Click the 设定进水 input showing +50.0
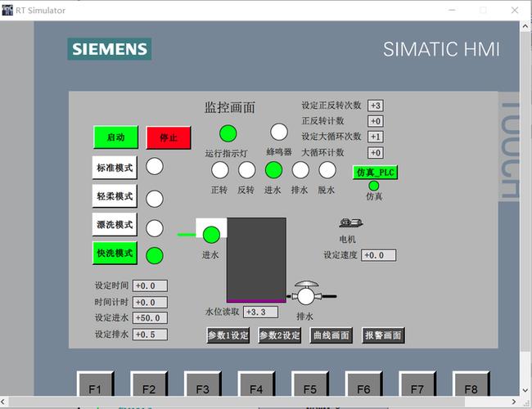This screenshot has width=532, height=409. 150,317
